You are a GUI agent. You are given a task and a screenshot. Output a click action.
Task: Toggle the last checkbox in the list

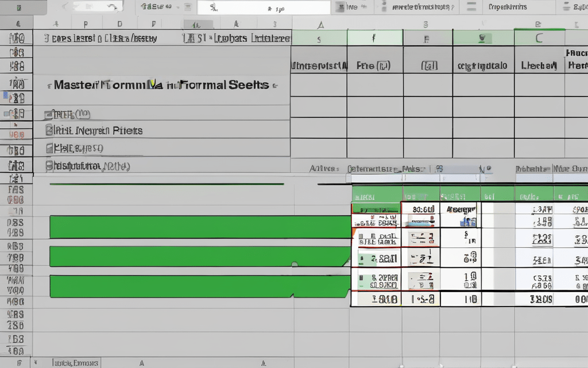tap(49, 166)
